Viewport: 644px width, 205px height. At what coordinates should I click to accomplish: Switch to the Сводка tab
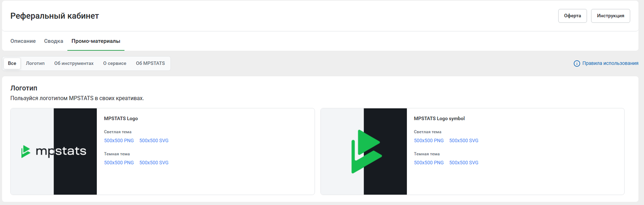(x=54, y=41)
